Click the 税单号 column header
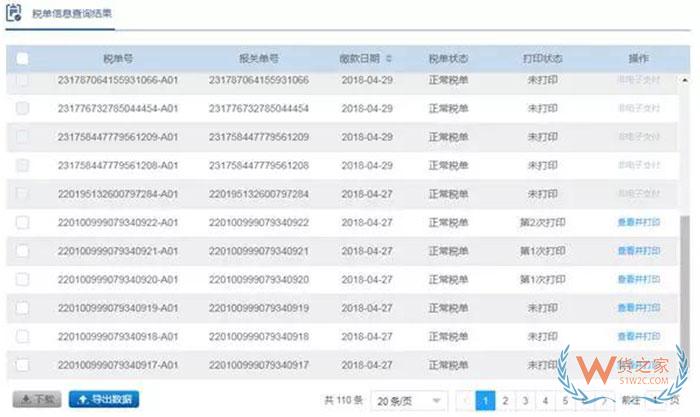Screen dimensions: 700x417 tap(118, 58)
